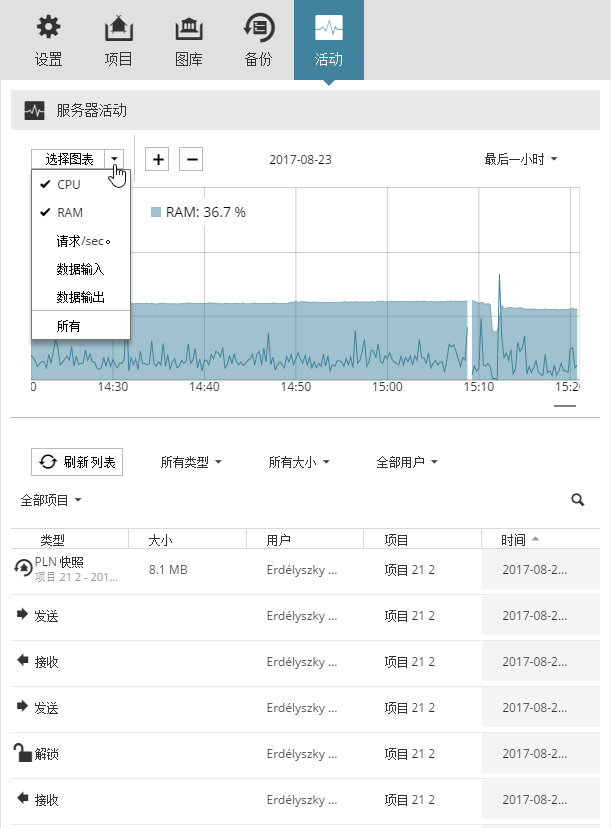Click the 选择图表 button label

(69, 159)
